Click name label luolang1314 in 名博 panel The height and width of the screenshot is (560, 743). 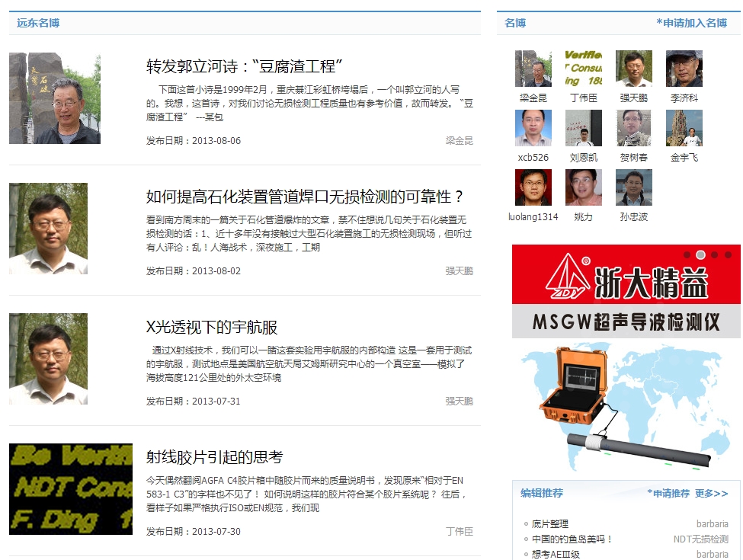point(533,217)
